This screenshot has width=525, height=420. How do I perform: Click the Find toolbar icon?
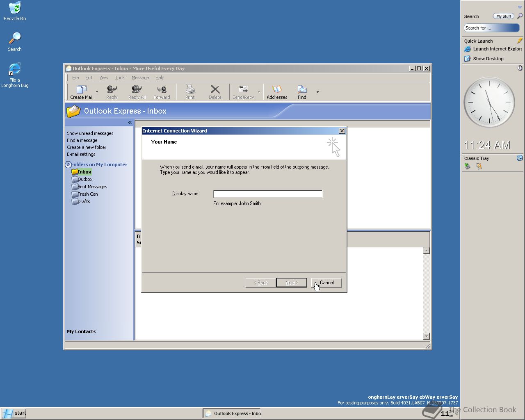(302, 92)
